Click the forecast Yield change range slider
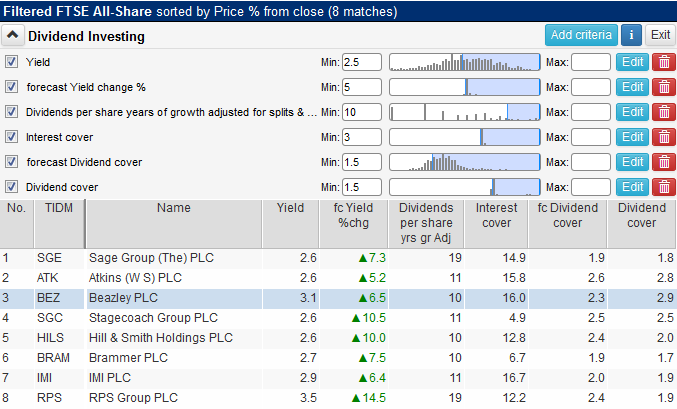Screen dimensions: 677x409 [465, 87]
